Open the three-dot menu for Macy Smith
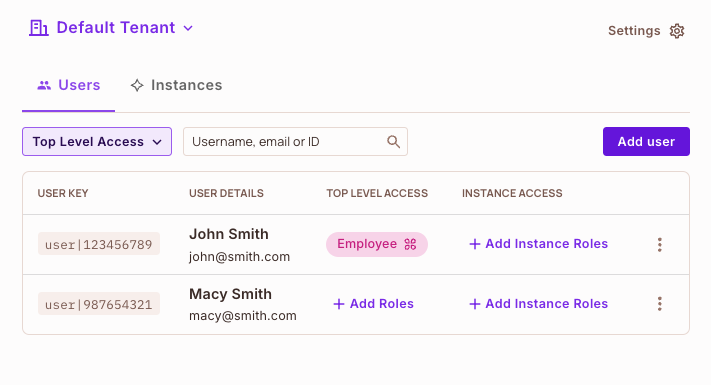This screenshot has width=711, height=385. click(x=659, y=303)
